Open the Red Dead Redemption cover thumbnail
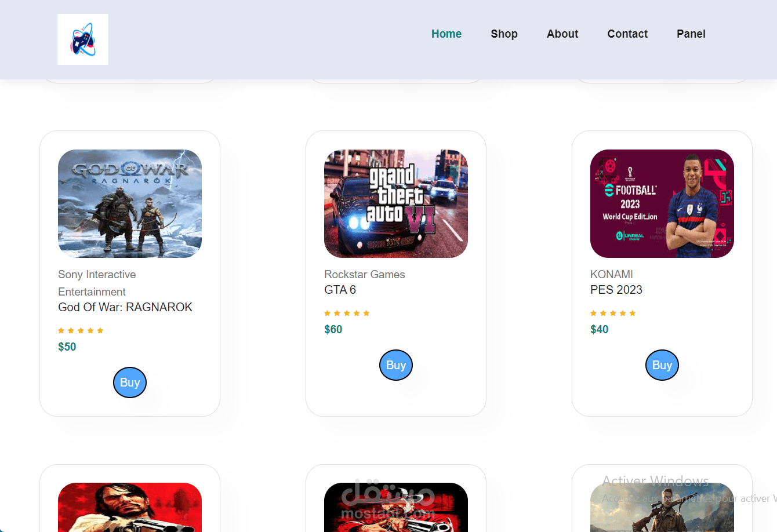This screenshot has width=777, height=532. click(130, 507)
